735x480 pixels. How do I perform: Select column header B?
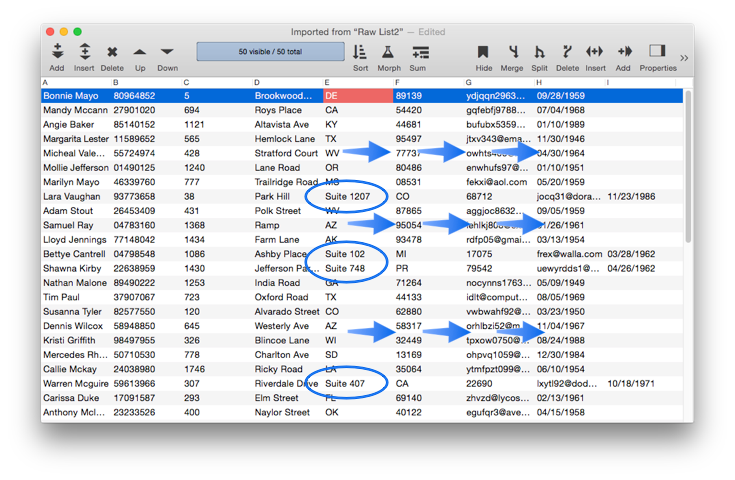coord(146,82)
